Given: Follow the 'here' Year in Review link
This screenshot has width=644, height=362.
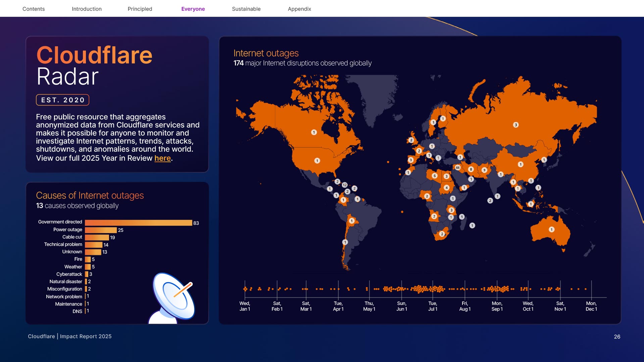Looking at the screenshot, I should (x=163, y=158).
